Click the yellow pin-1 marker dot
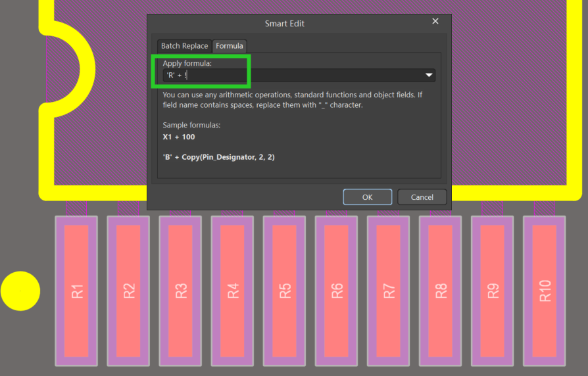 tap(20, 291)
